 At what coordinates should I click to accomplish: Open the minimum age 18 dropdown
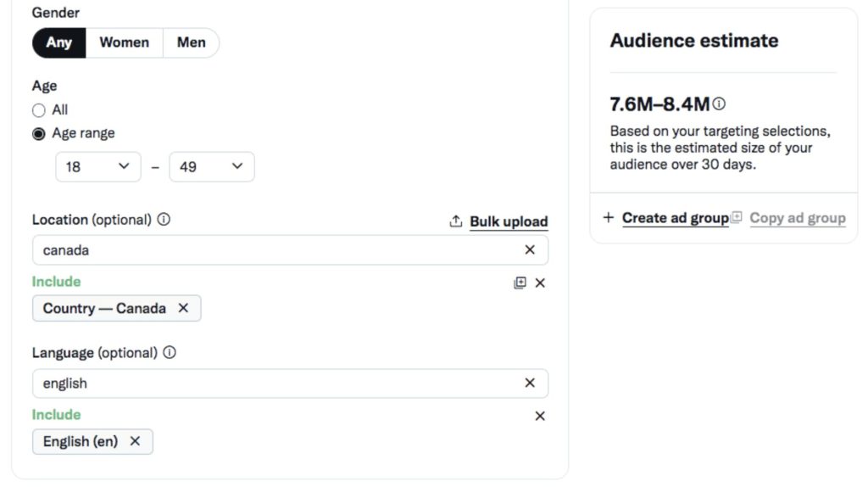98,167
